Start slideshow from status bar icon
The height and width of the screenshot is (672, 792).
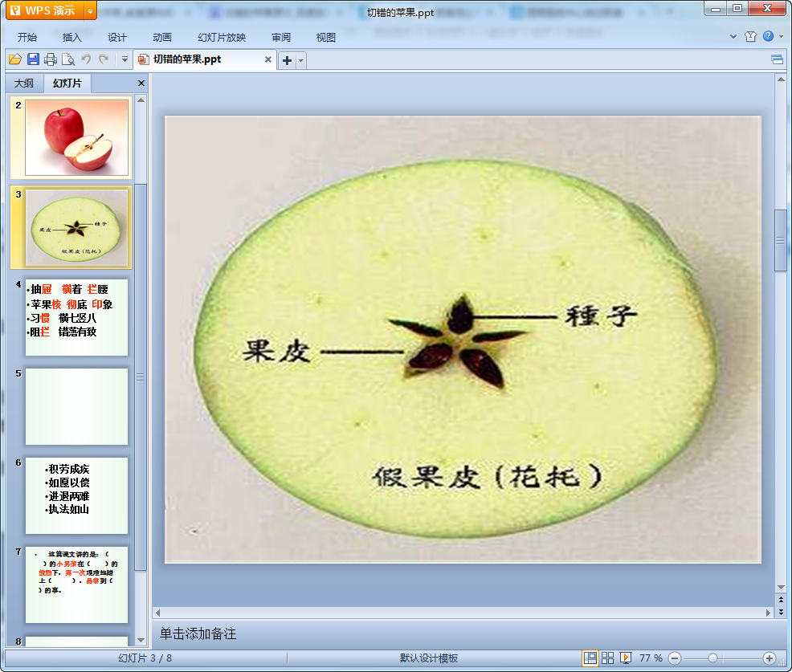point(625,658)
